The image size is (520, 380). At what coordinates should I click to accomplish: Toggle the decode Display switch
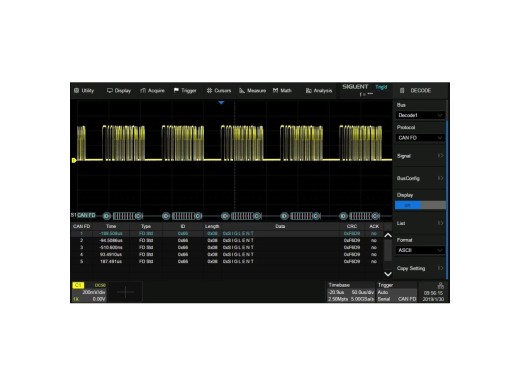tap(420, 205)
